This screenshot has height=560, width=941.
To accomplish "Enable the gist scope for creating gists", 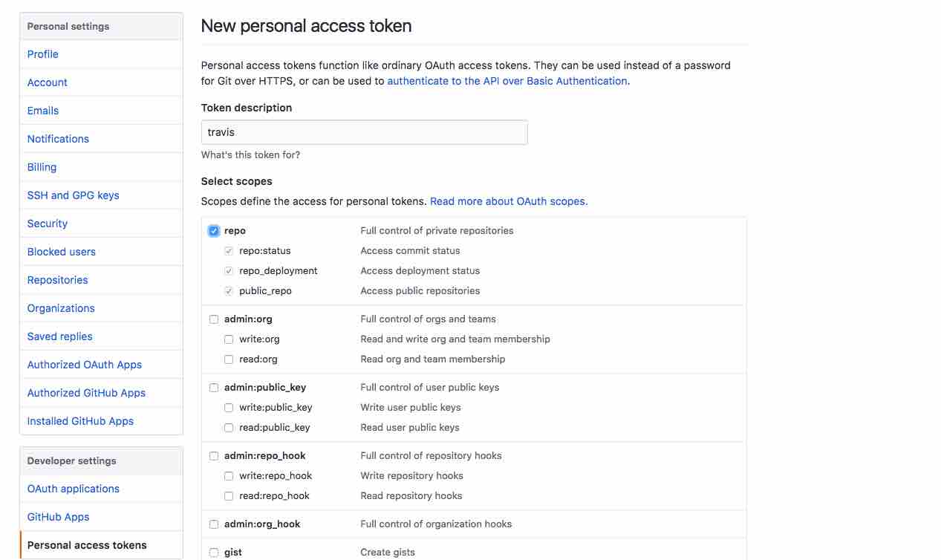I will click(x=214, y=552).
